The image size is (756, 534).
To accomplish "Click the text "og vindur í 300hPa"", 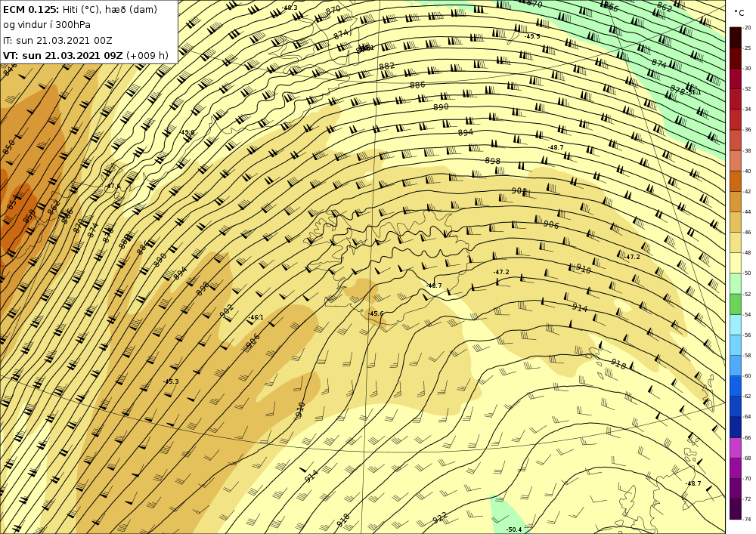I will coord(47,25).
